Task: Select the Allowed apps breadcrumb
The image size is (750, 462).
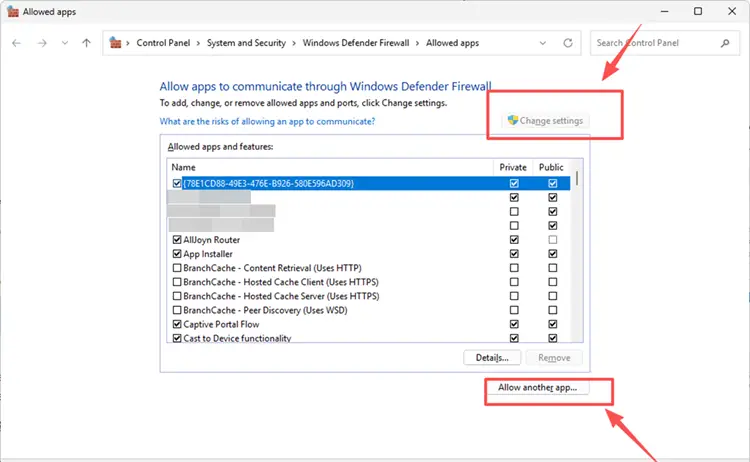Action: (x=452, y=43)
